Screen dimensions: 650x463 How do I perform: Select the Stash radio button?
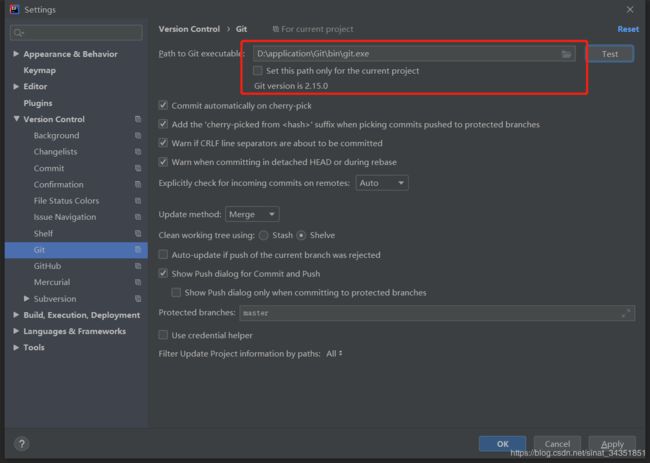(264, 235)
